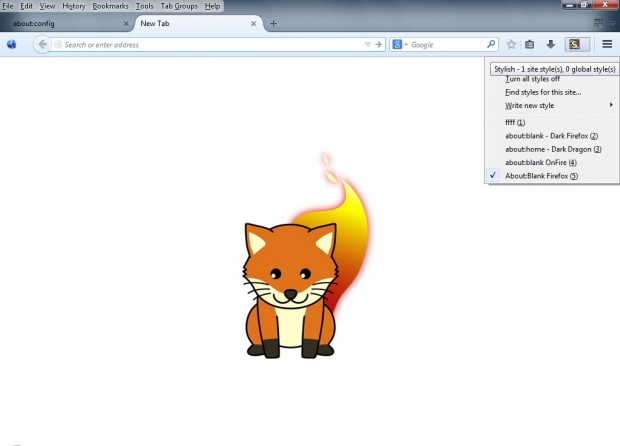
Task: Click the magnifier search icon in Google box
Action: (x=491, y=44)
